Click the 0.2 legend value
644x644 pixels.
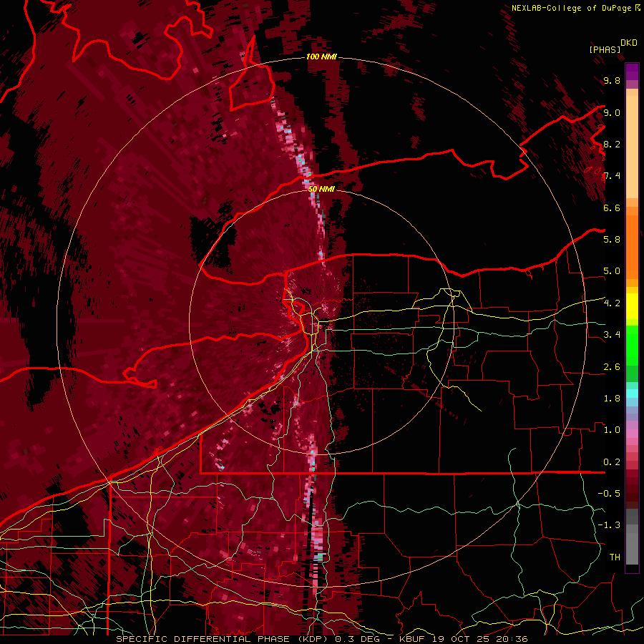coord(612,462)
